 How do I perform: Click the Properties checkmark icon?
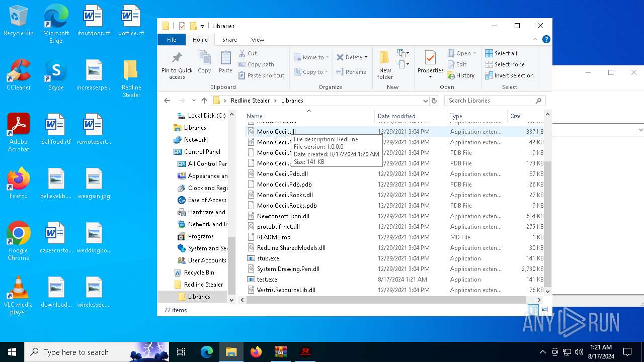430,58
